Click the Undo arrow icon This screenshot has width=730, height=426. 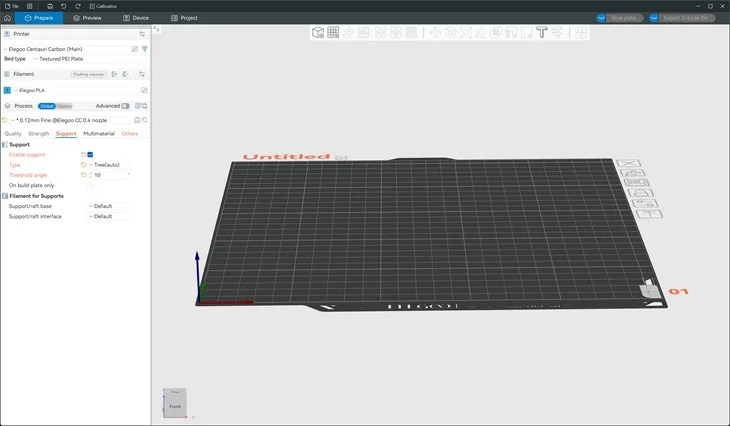coord(64,6)
